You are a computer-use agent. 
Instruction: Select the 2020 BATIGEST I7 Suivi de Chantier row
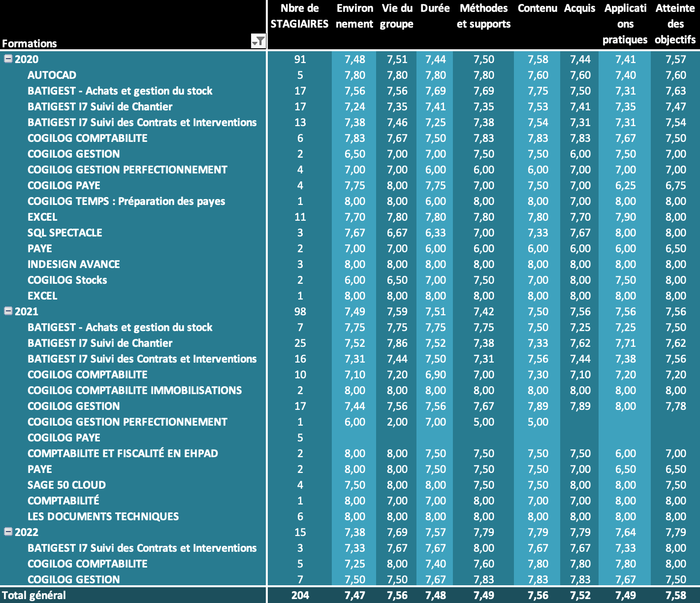350,106
